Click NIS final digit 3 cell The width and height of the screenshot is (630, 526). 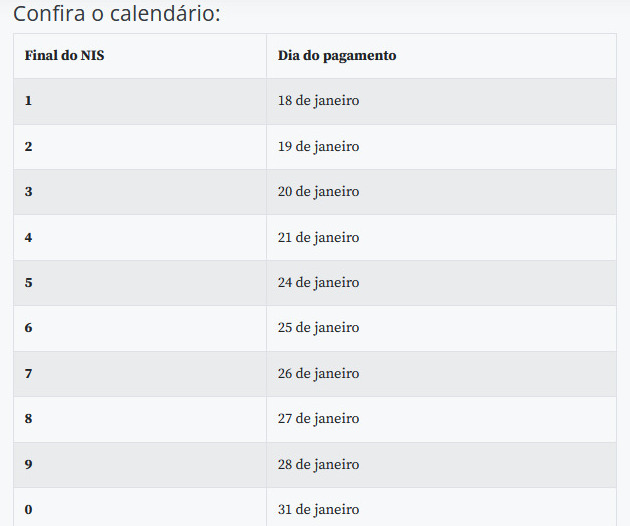tap(140, 192)
